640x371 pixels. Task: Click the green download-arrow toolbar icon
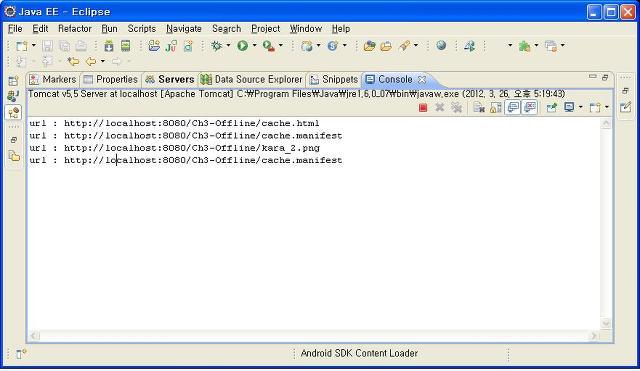(109, 46)
